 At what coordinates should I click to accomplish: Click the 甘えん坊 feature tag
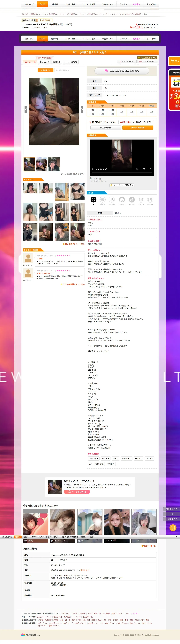tap(106, 458)
